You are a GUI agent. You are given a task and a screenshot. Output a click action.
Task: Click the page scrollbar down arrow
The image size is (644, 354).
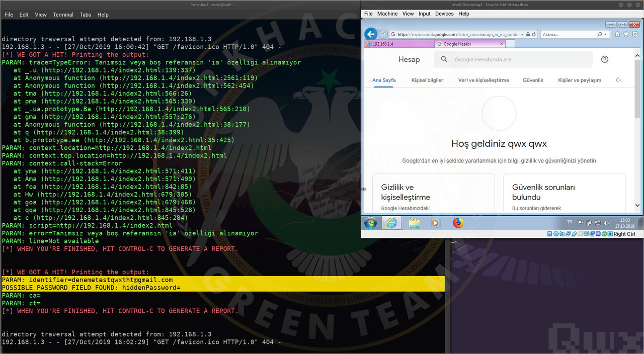click(637, 205)
